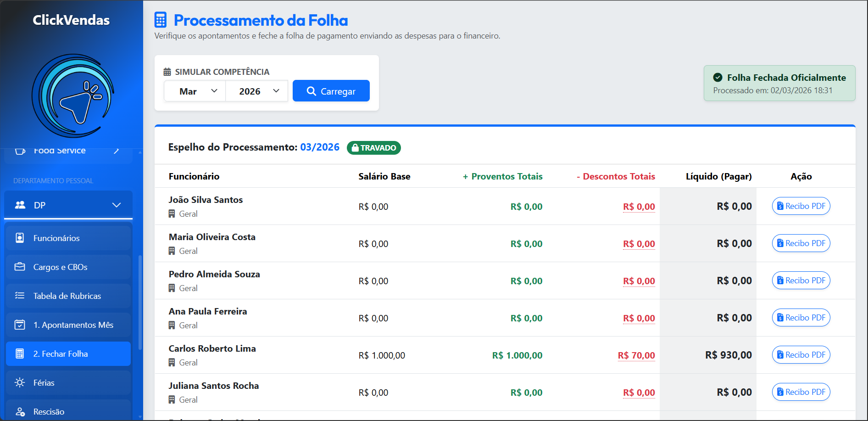Viewport: 868px width, 421px height.
Task: Click the sidebar vertical scrollbar
Action: pos(140,302)
